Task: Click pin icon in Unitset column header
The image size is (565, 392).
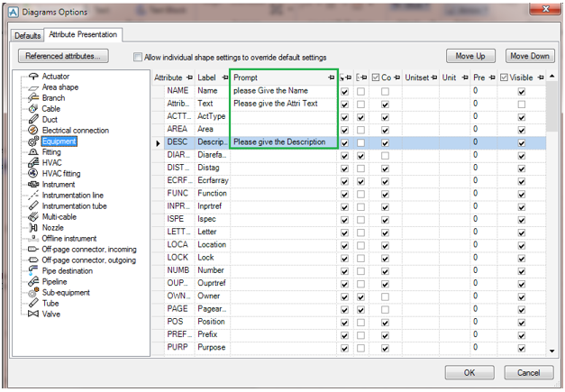Action: tap(434, 77)
